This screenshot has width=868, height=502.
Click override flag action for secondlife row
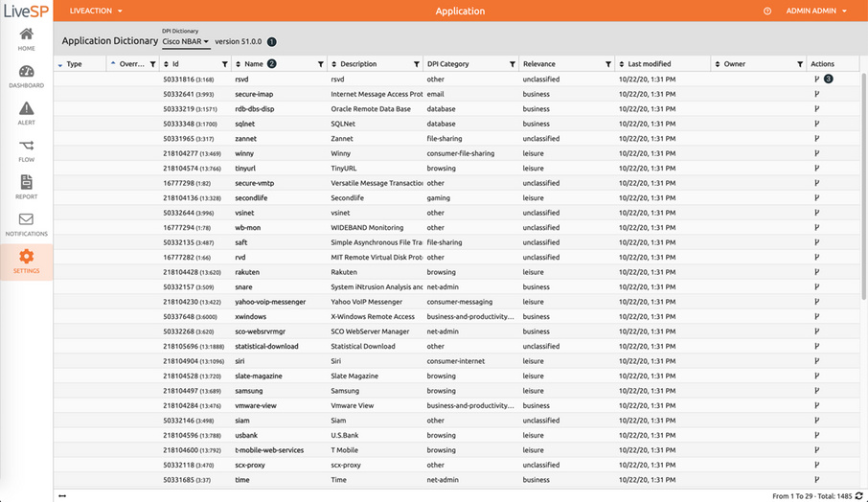[816, 197]
